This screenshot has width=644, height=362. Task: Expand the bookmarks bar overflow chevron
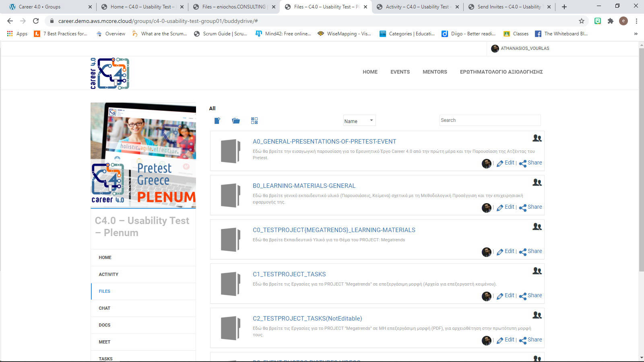[x=636, y=34]
